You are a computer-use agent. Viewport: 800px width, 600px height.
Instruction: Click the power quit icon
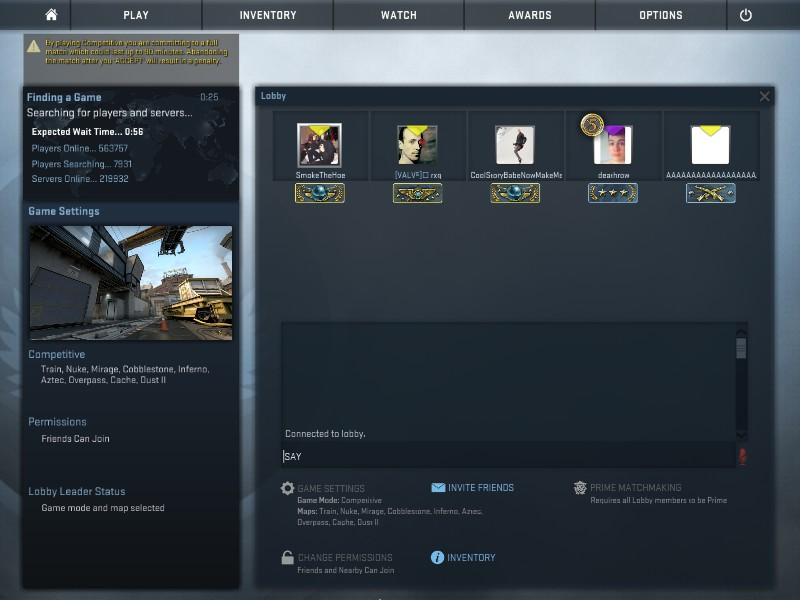click(x=745, y=15)
